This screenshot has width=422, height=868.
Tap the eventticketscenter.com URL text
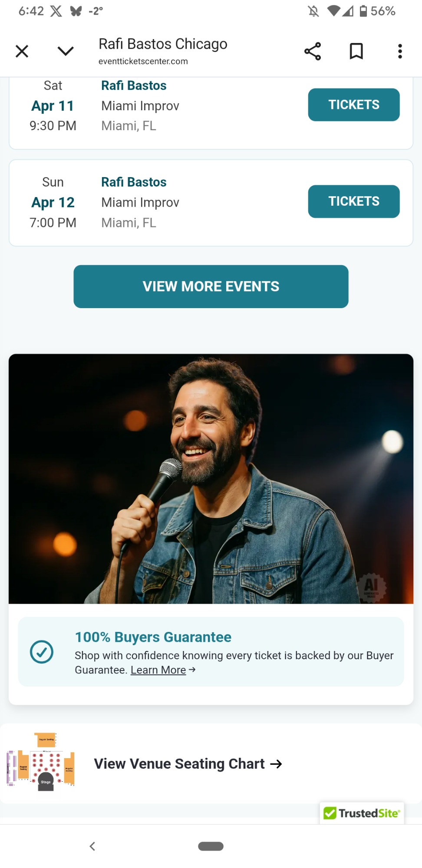(143, 61)
